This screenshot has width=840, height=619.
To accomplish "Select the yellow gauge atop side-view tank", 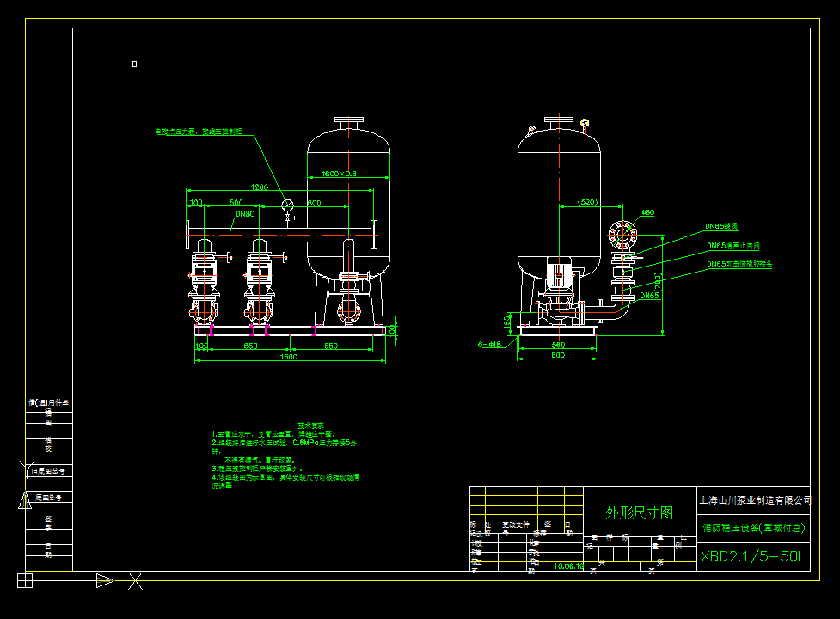I will (585, 123).
